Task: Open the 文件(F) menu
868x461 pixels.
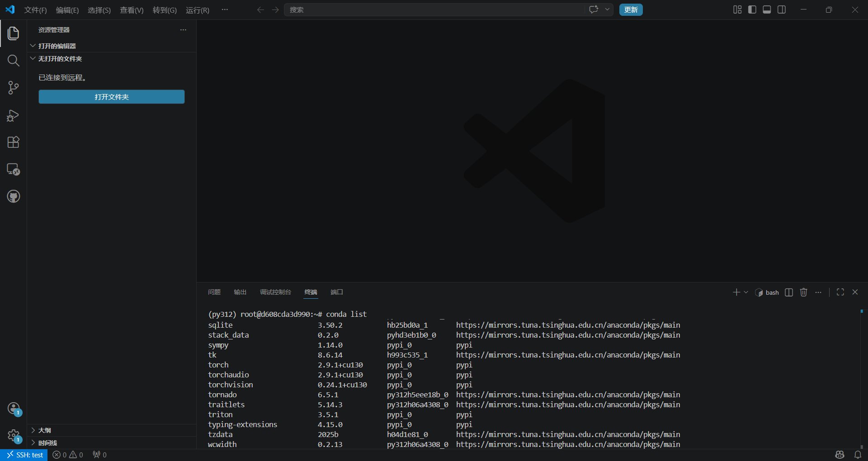Action: [35, 10]
